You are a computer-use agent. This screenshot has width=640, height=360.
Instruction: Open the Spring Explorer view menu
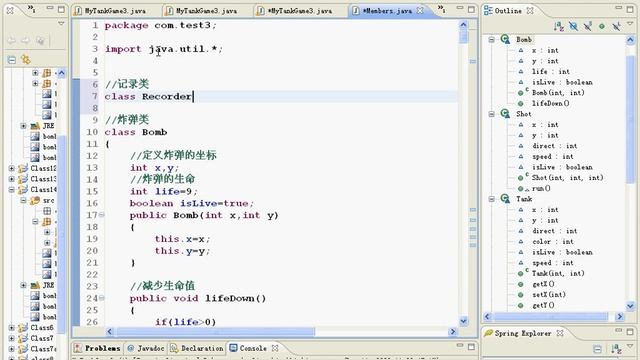click(631, 347)
